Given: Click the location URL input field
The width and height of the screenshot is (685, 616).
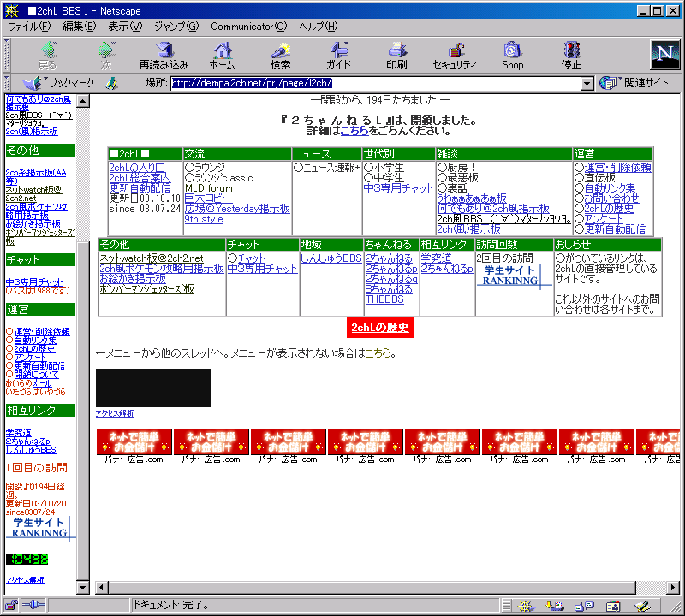Looking at the screenshot, I should pos(376,83).
